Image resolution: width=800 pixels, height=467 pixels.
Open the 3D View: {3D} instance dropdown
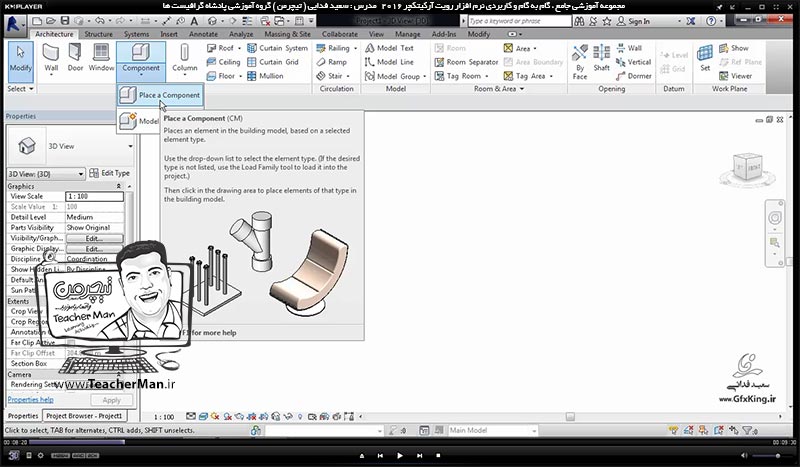pos(46,174)
